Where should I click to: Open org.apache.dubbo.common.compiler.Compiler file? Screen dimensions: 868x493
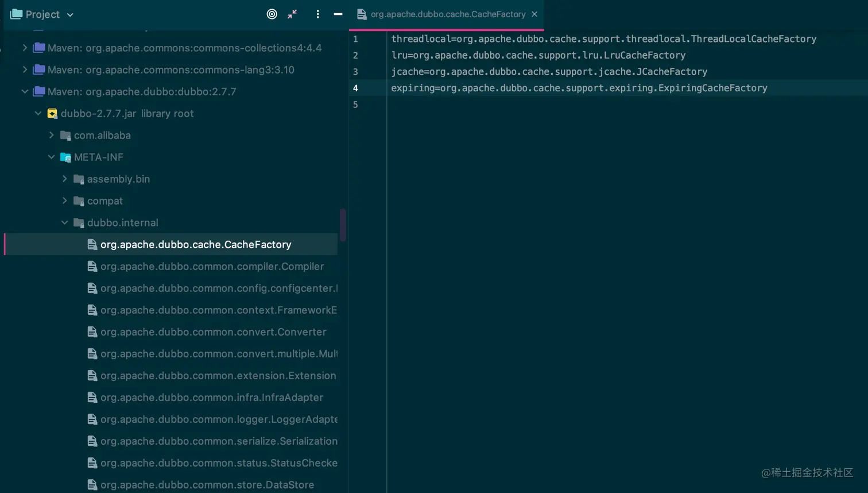212,267
